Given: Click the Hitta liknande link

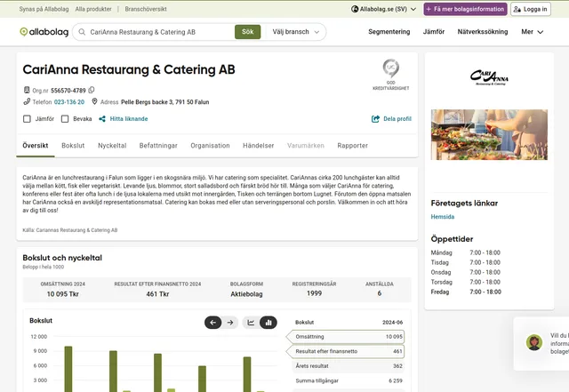Looking at the screenshot, I should [129, 119].
